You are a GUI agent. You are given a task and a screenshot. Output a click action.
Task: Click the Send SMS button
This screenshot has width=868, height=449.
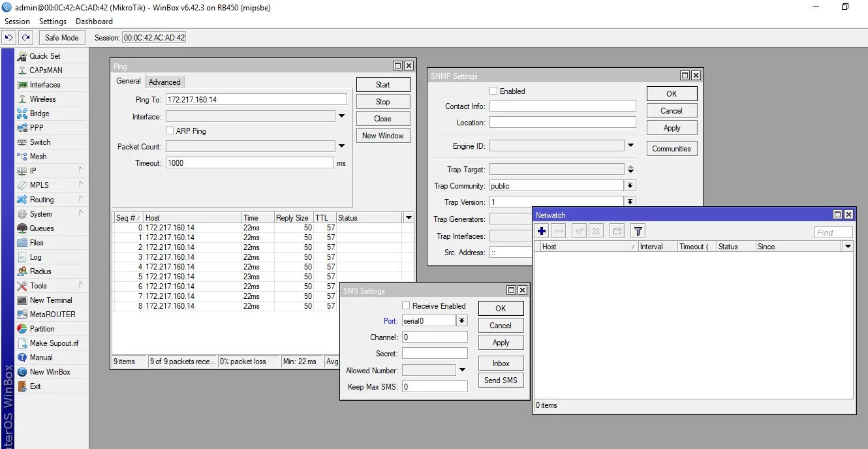(501, 380)
